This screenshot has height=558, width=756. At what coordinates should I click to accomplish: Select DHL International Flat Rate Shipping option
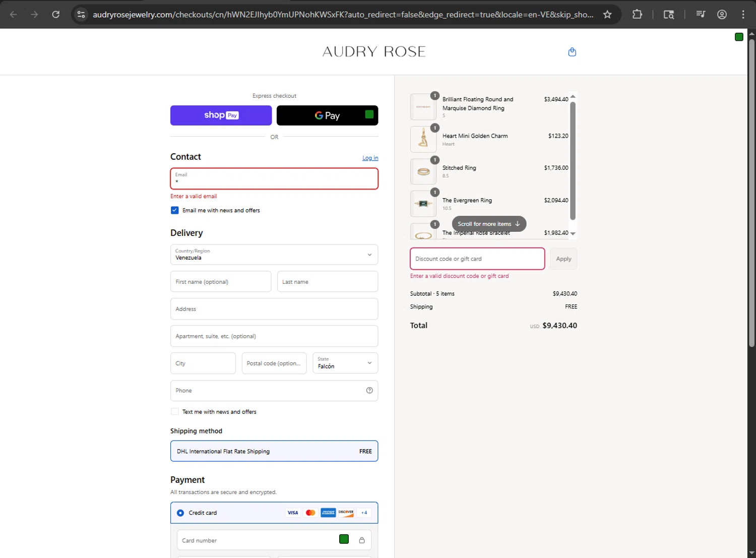(274, 451)
